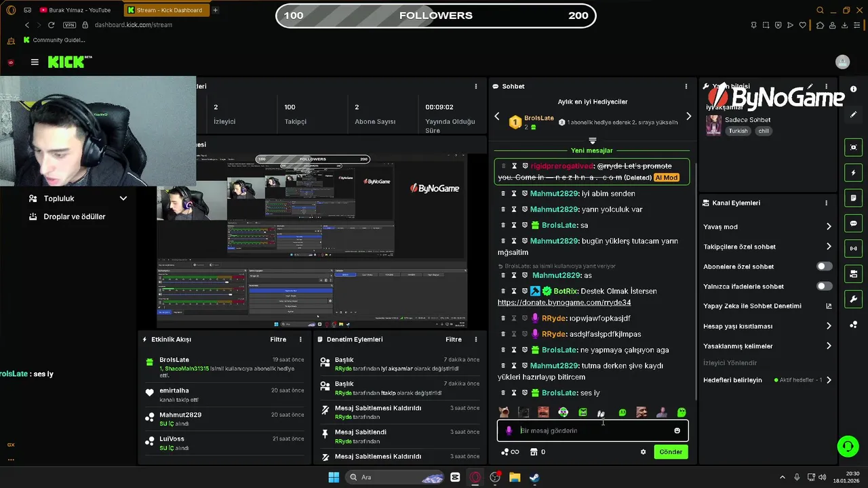The image size is (868, 488).
Task: Open the wrench tools icon in right sidebar
Action: point(853,299)
